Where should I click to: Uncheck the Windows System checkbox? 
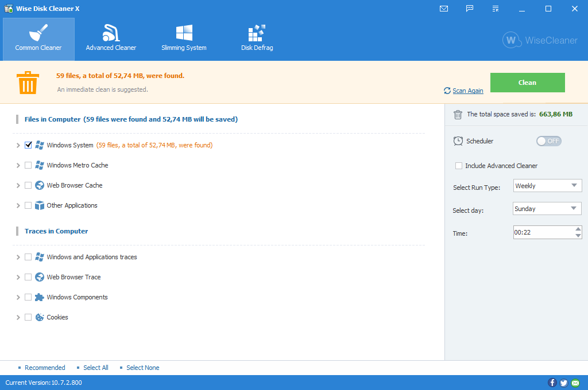pos(28,145)
